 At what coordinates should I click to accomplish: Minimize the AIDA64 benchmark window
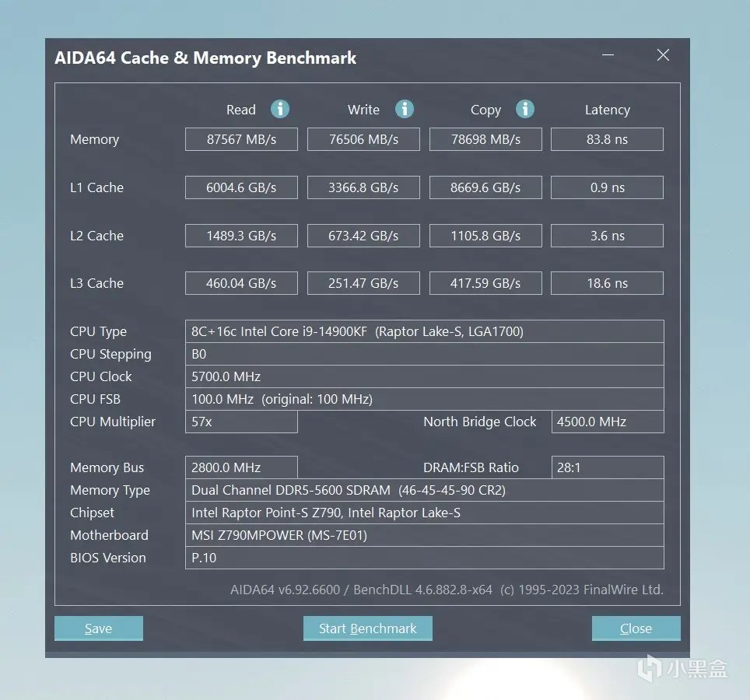pos(608,55)
